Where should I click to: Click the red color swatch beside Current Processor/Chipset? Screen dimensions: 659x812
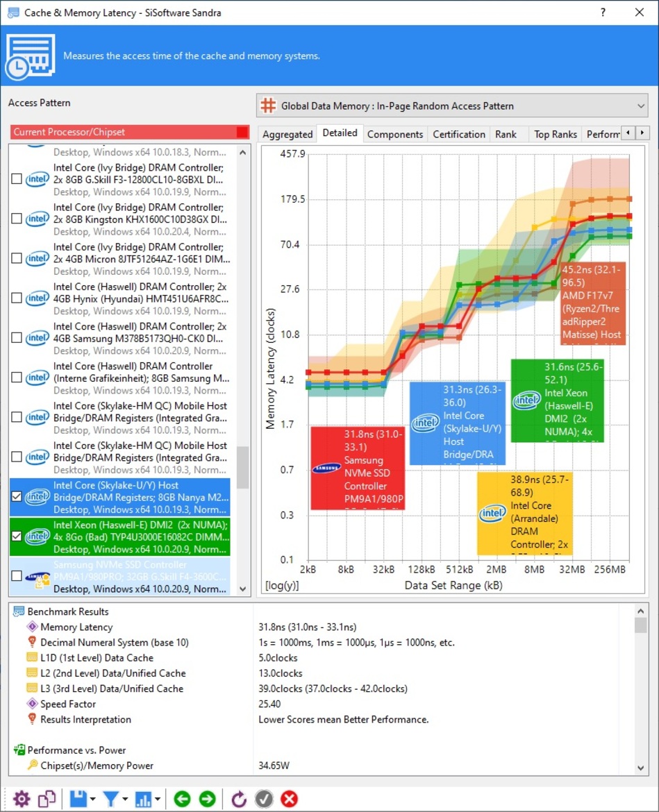coord(242,132)
